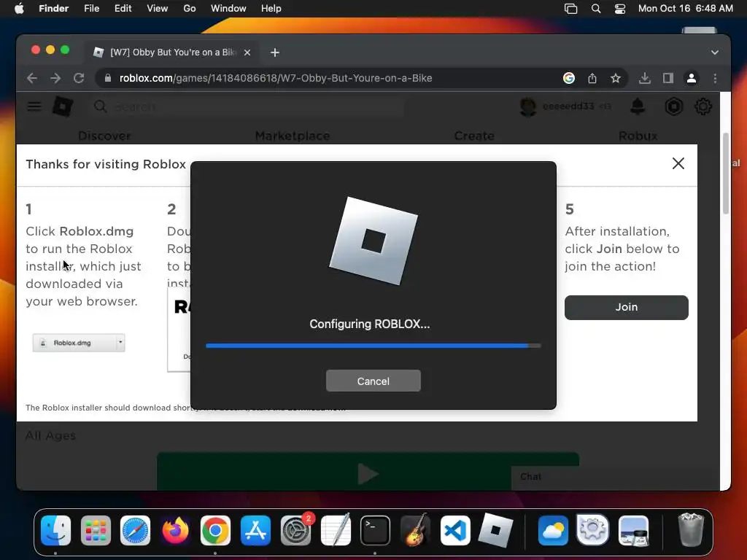Viewport: 747px width, 560px height.
Task: Select the Obby But You're on a Bike tab
Action: tap(173, 52)
